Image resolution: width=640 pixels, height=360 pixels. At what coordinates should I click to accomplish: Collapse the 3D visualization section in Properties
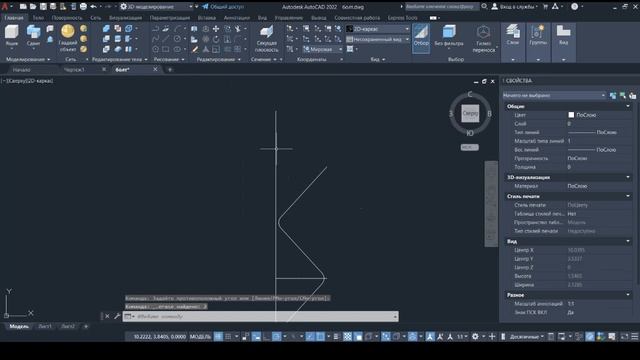pos(628,177)
